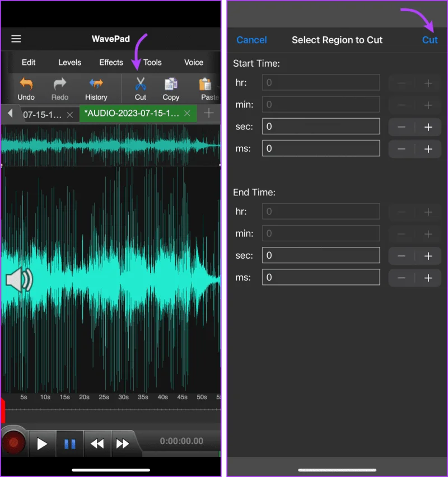Open the Voice tab
Image resolution: width=448 pixels, height=477 pixels.
(x=194, y=62)
